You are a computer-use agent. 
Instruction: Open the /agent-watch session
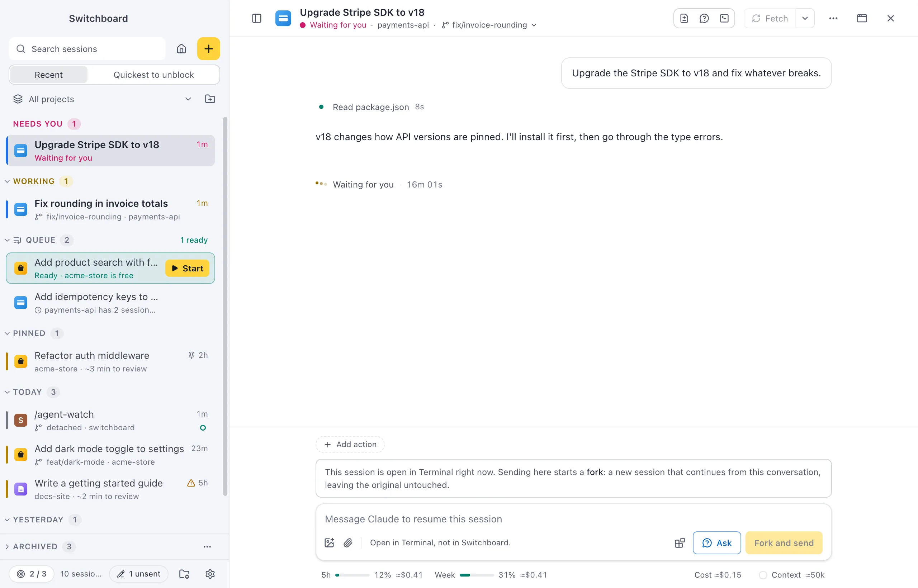(111, 420)
